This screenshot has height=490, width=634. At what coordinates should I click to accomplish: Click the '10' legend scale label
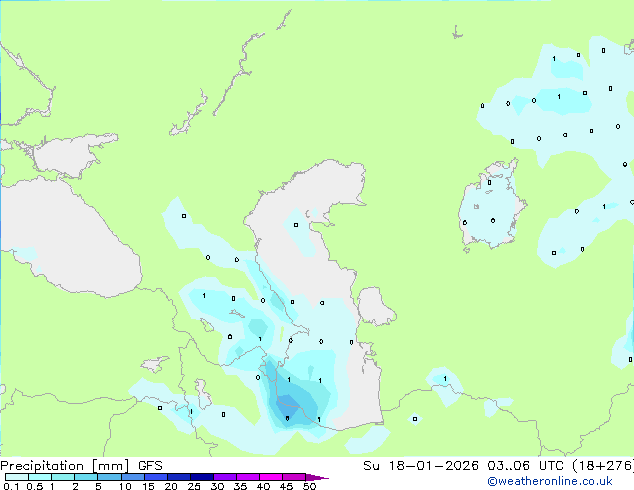[125, 486]
